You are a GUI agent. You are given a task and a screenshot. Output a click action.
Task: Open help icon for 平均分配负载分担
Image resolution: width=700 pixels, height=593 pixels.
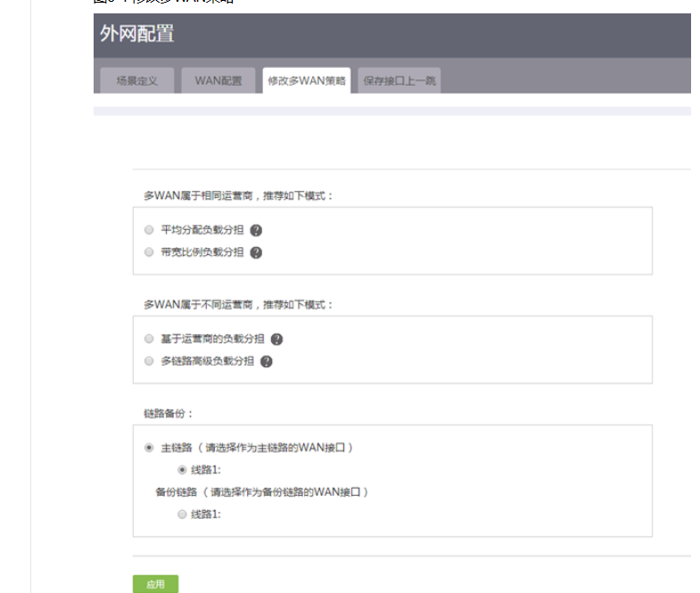[x=256, y=230]
